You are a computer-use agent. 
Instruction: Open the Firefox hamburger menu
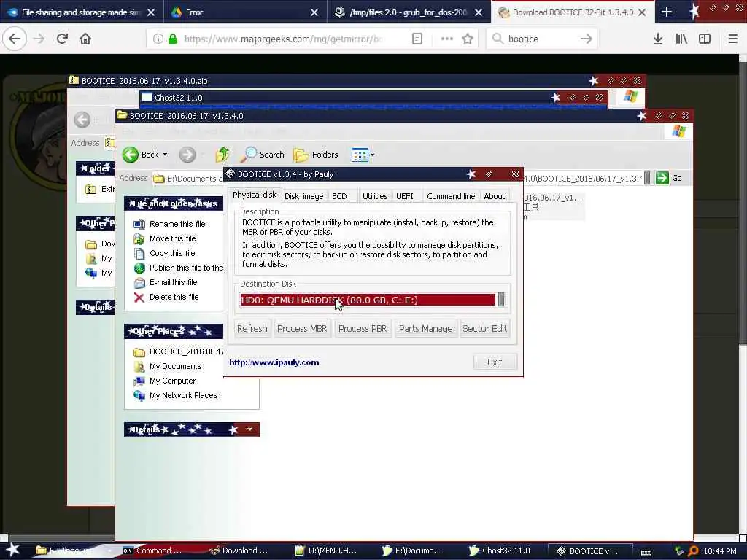tap(732, 39)
